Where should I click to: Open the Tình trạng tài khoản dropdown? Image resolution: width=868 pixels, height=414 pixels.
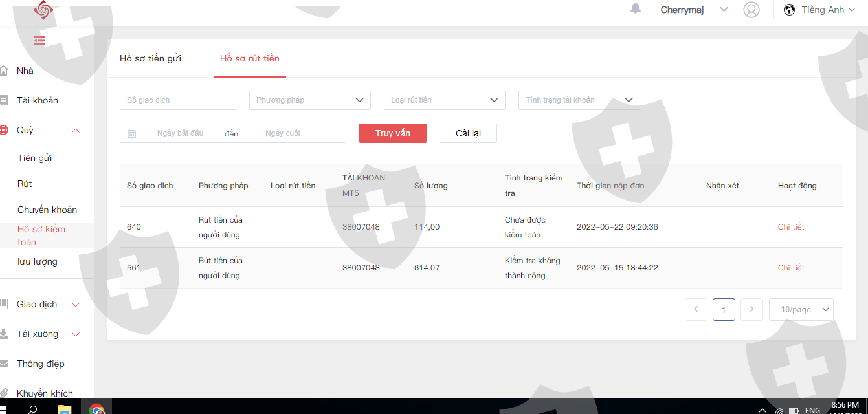pos(579,100)
